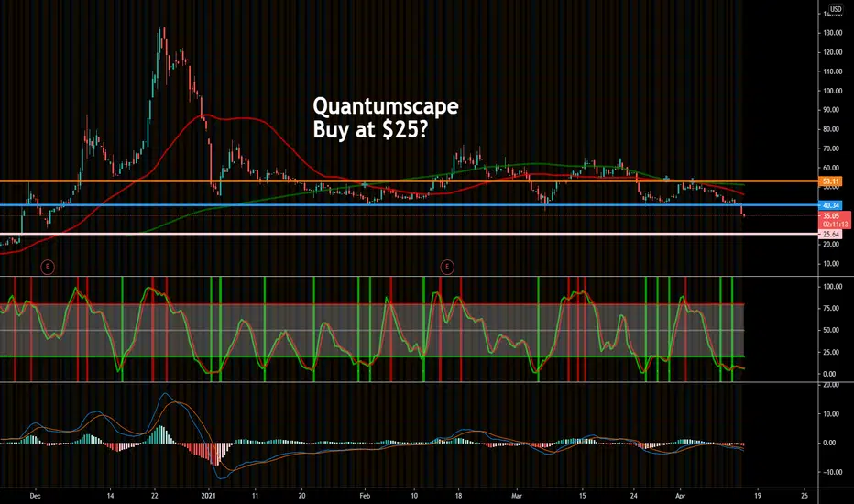Click the 26 date label on time axis
This screenshot has height=504, width=854.
pyautogui.click(x=805, y=496)
